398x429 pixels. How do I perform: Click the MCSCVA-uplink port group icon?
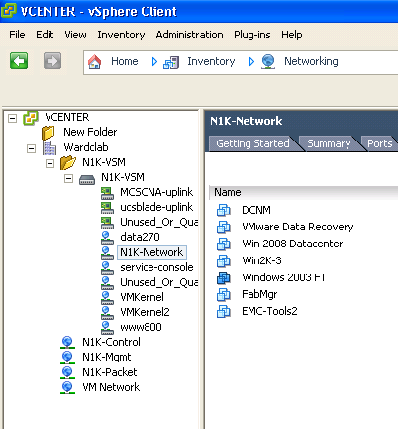click(107, 193)
